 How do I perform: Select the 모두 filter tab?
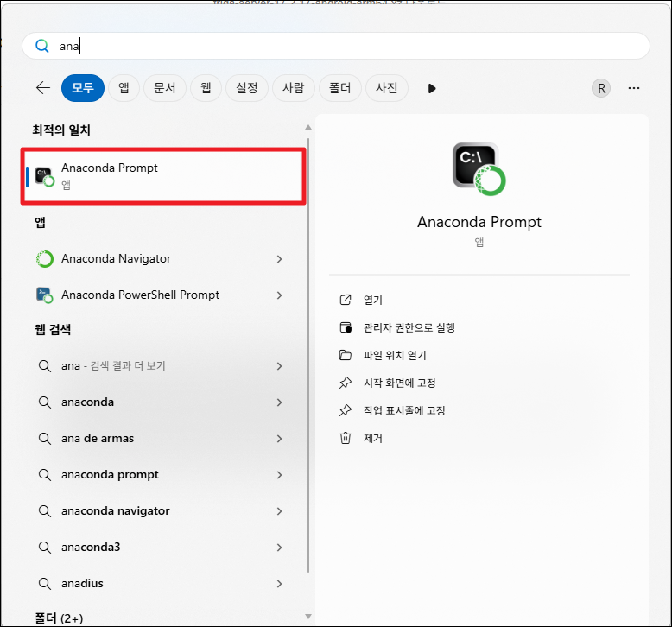[x=83, y=88]
